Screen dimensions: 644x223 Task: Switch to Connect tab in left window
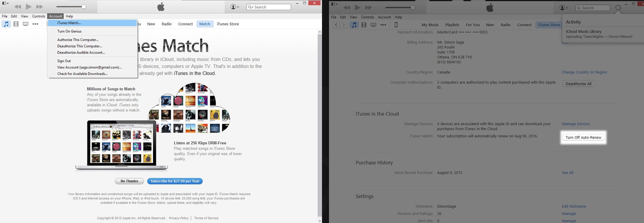[186, 24]
